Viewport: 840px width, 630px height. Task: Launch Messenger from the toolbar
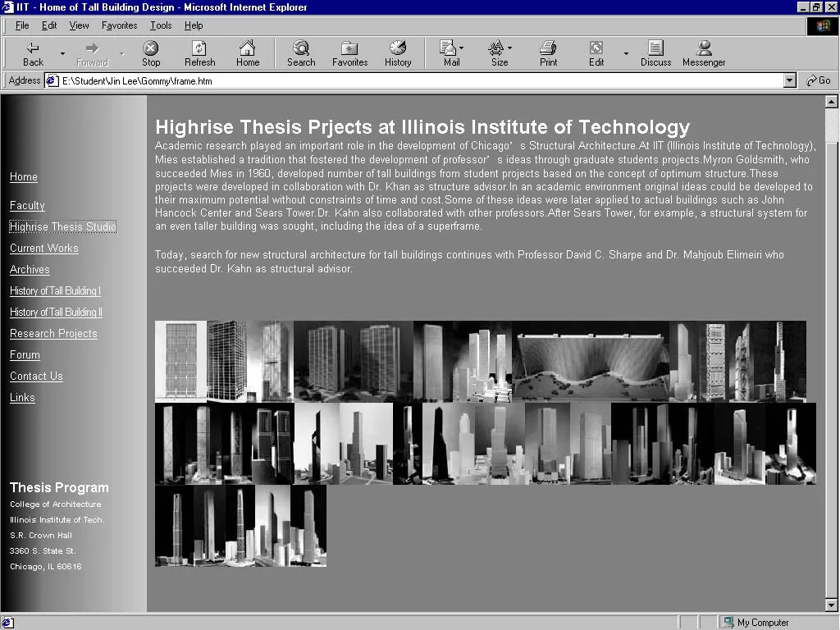(x=704, y=53)
